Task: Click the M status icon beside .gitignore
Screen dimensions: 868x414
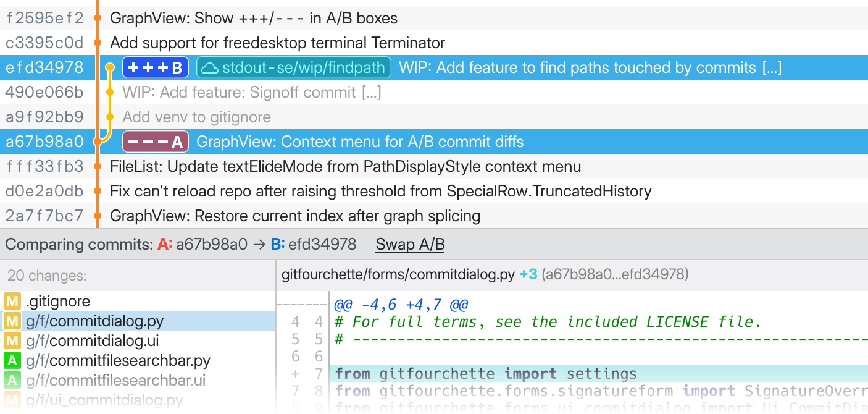Action: (12, 302)
